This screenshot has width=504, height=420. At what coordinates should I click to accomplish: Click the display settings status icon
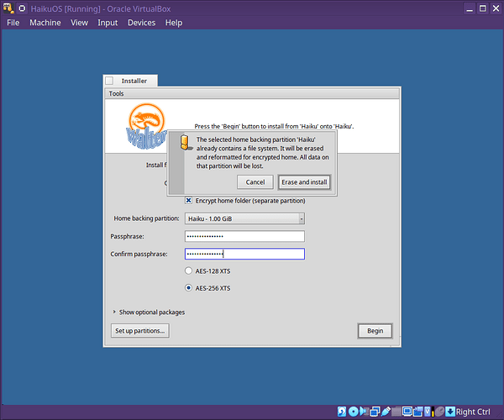[x=407, y=412]
